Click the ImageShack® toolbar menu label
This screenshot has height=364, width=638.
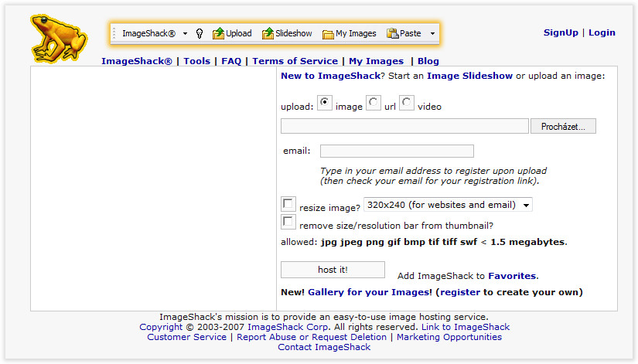[x=149, y=33]
